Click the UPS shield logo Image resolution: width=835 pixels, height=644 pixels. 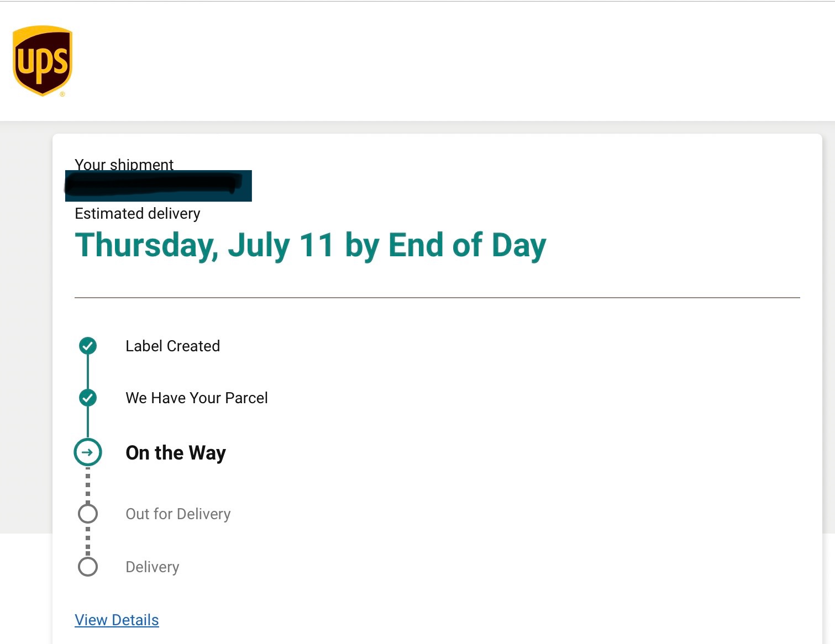tap(43, 61)
